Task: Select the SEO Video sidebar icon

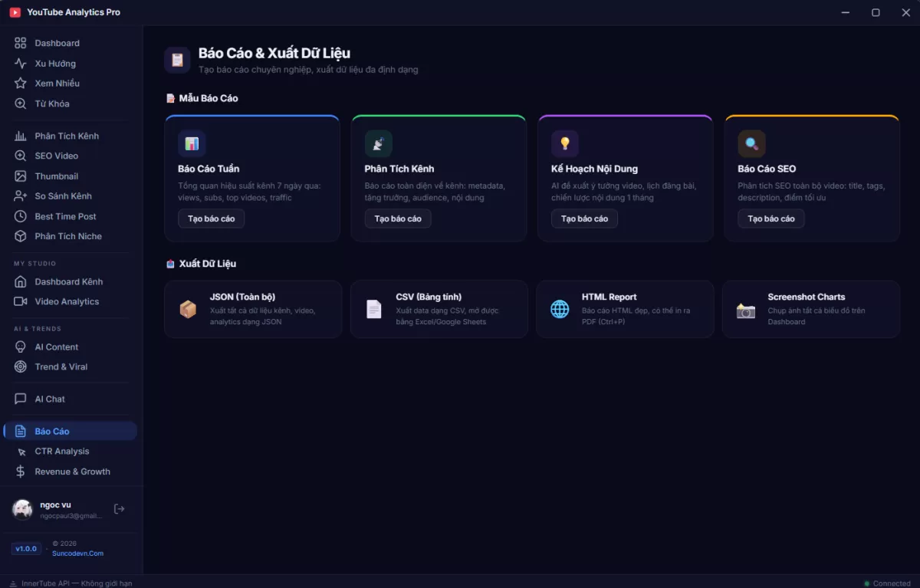Action: pyautogui.click(x=21, y=156)
